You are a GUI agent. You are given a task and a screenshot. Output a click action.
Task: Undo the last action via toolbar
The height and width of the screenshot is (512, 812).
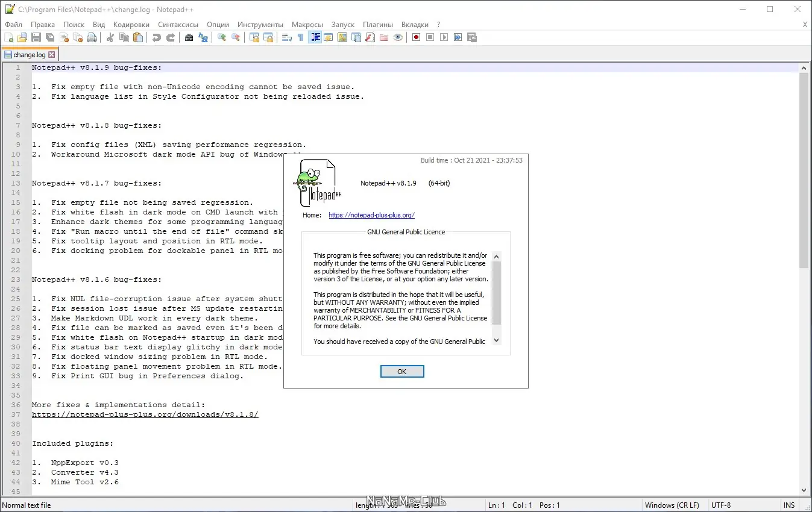point(157,37)
